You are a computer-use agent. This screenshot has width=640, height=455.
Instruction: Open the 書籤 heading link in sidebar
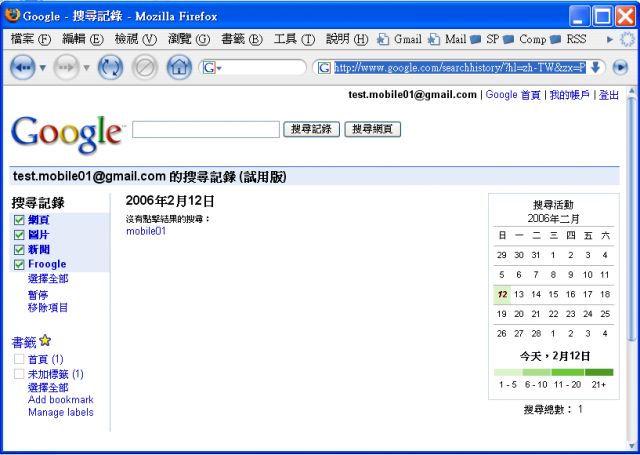24,342
